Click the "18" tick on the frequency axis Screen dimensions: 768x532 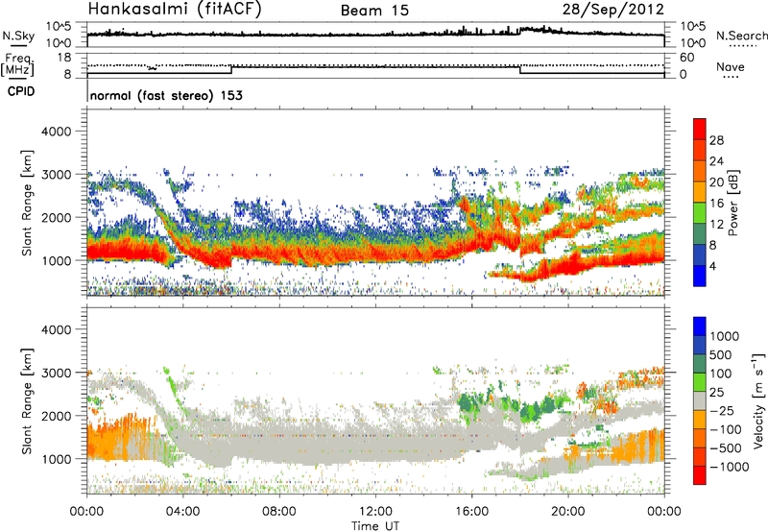click(63, 58)
